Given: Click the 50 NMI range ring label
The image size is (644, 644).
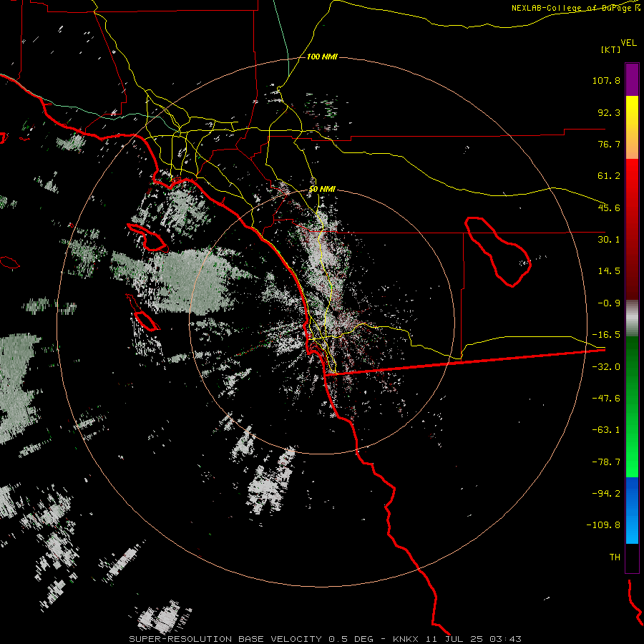Looking at the screenshot, I should click(322, 190).
